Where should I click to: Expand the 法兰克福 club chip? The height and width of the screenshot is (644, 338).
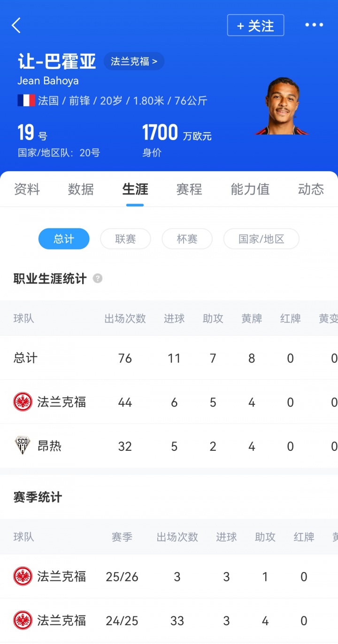point(134,61)
